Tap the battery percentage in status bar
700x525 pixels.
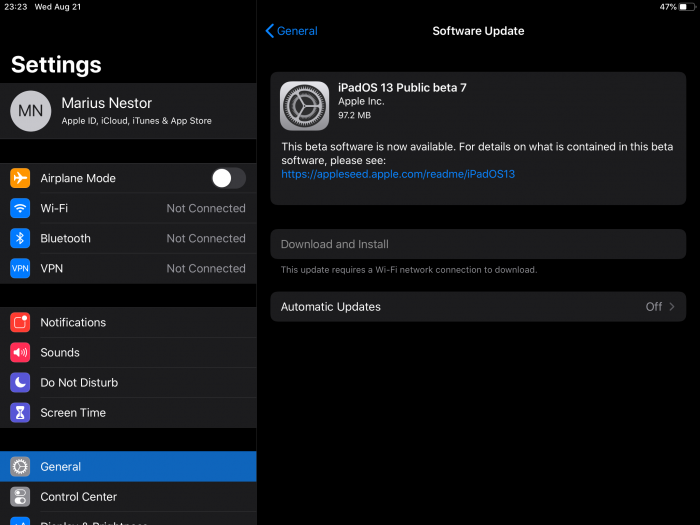coord(668,7)
